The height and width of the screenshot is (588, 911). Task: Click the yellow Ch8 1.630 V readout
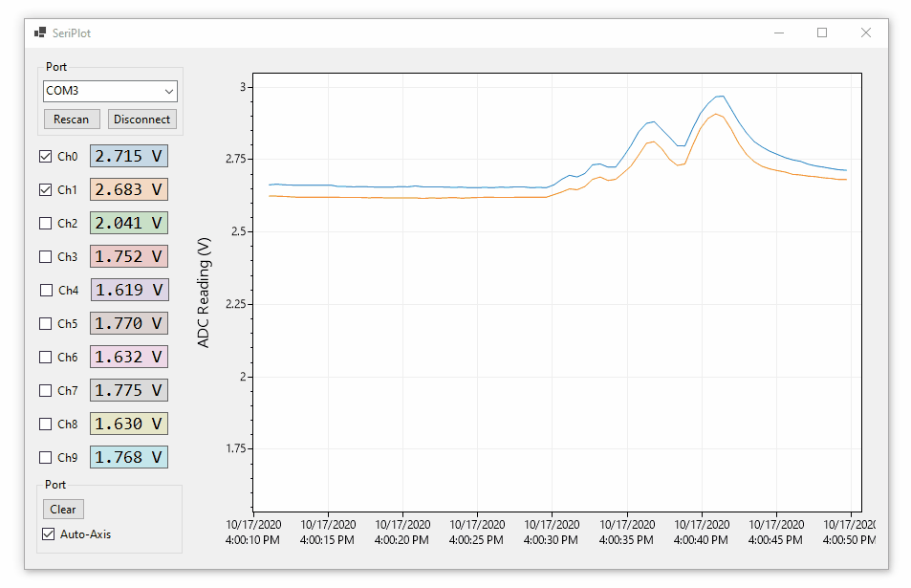tap(129, 424)
